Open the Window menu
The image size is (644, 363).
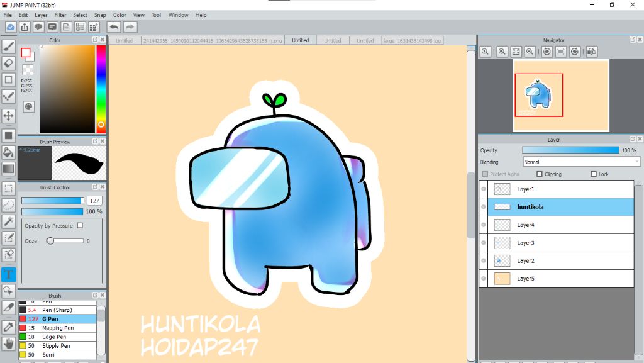(178, 14)
